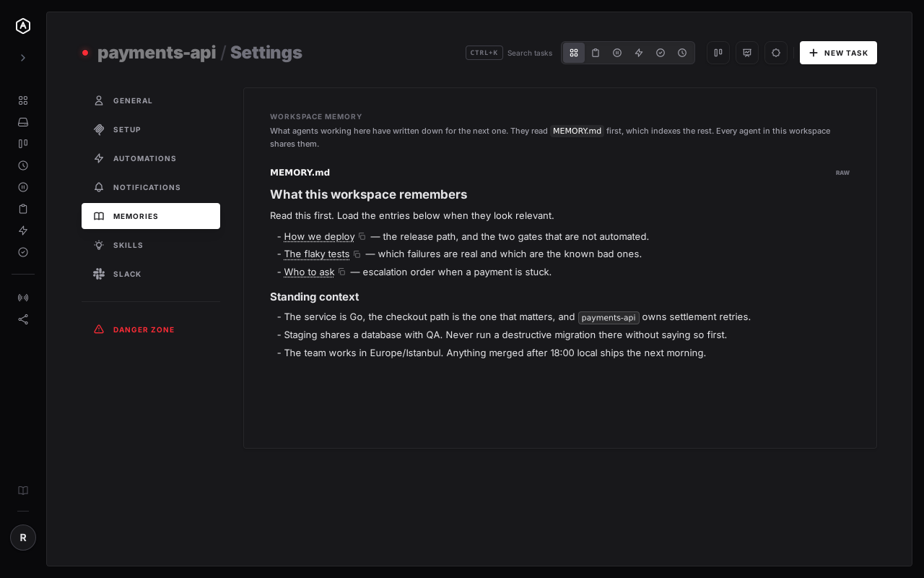Open the Automations settings tab
924x578 pixels.
(151, 158)
